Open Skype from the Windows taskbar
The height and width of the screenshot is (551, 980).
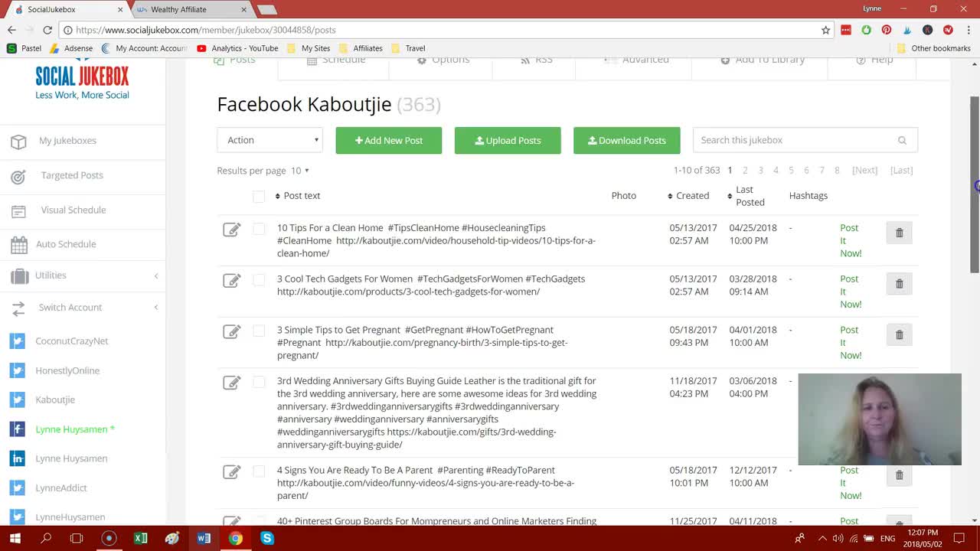point(266,538)
